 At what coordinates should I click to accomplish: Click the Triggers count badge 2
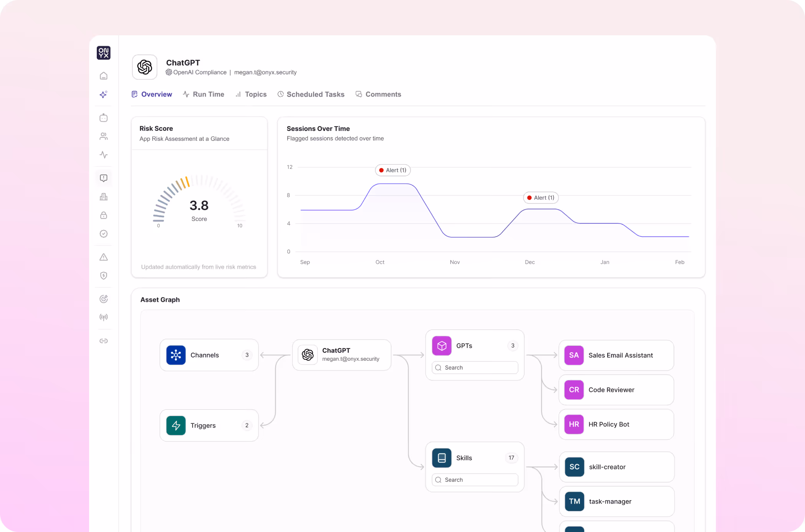click(247, 425)
